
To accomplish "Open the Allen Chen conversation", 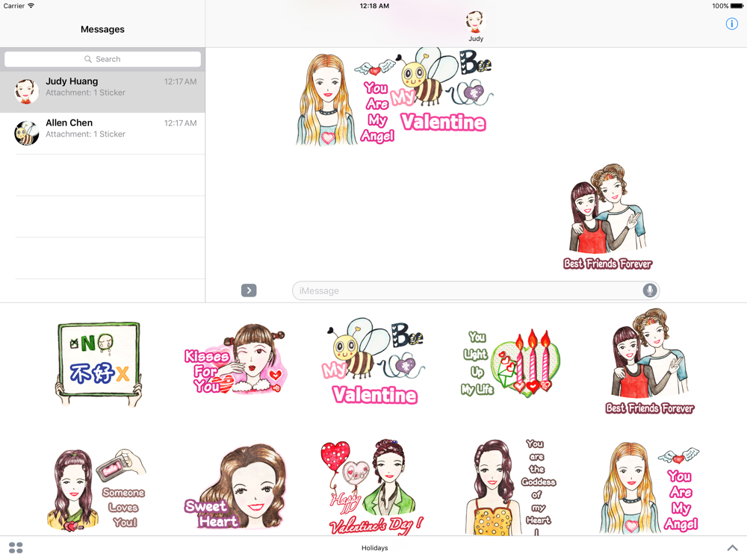I will point(102,134).
